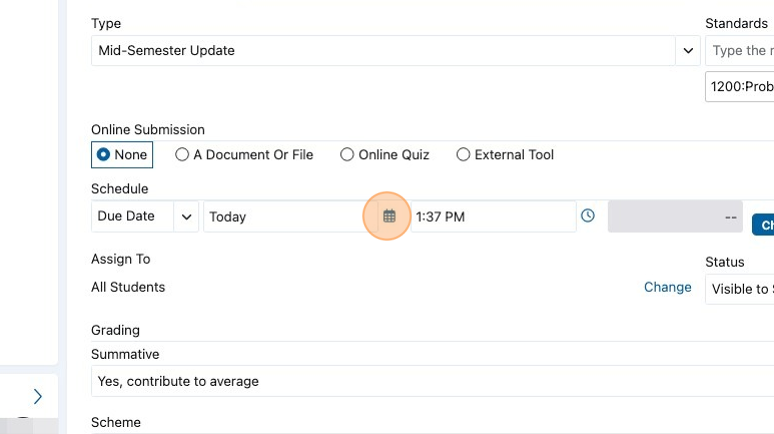Expand the left sidebar with chevron arrow
774x434 pixels.
38,396
